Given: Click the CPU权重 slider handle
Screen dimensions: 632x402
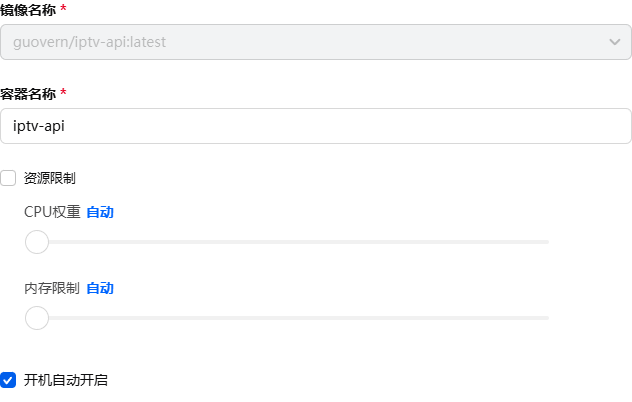Looking at the screenshot, I should [37, 242].
